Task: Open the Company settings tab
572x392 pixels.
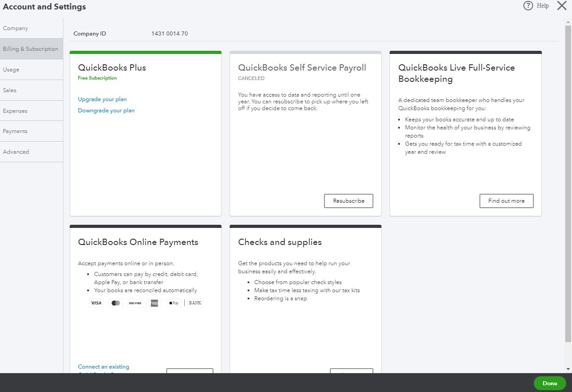Action: [x=31, y=28]
